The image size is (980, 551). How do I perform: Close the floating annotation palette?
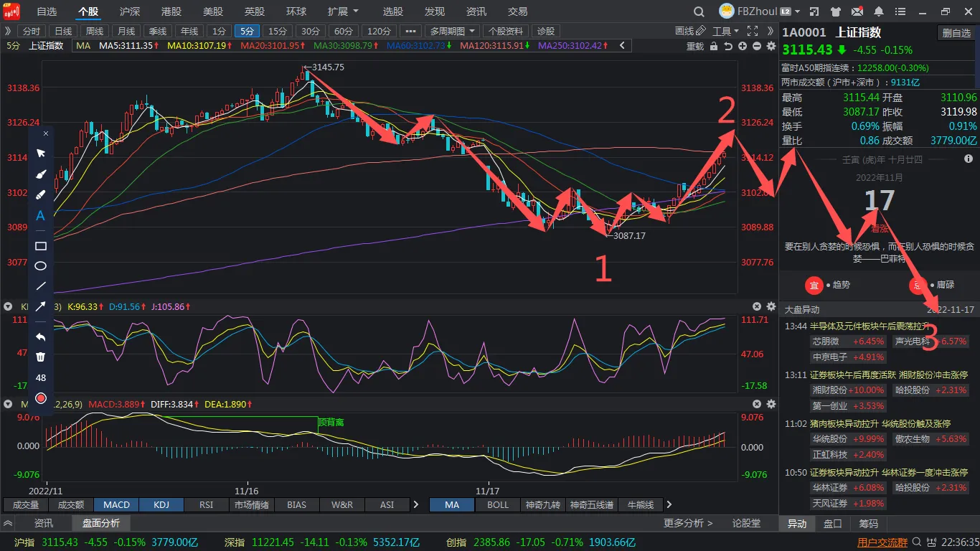pos(46,133)
